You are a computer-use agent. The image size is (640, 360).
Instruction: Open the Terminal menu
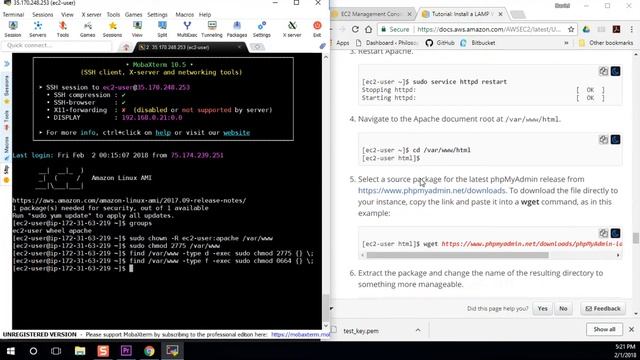[x=13, y=15]
